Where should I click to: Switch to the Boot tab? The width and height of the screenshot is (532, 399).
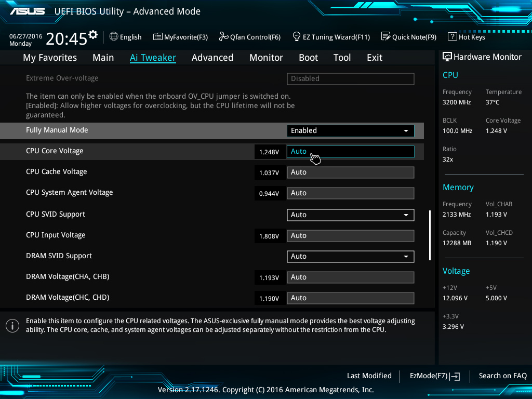tap(309, 58)
